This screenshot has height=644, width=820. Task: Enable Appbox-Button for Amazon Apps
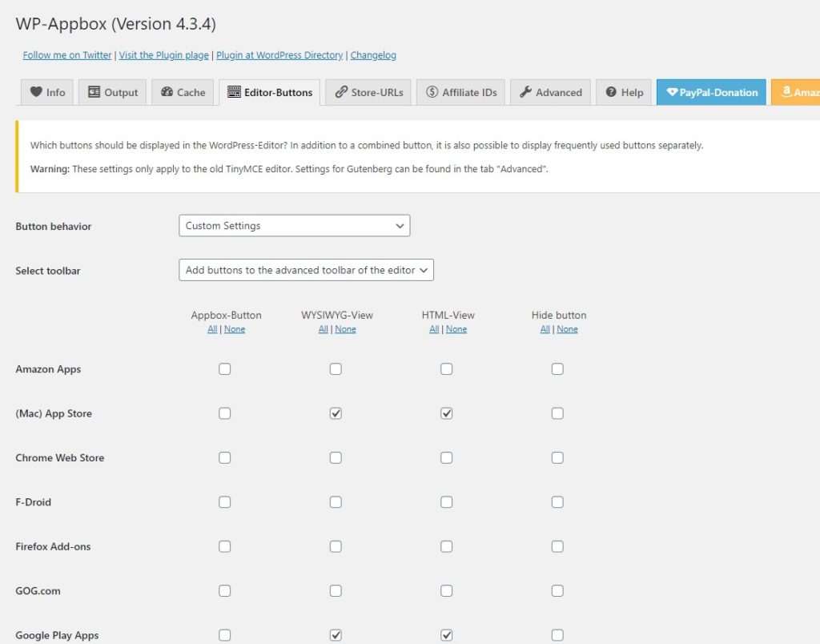click(x=225, y=368)
